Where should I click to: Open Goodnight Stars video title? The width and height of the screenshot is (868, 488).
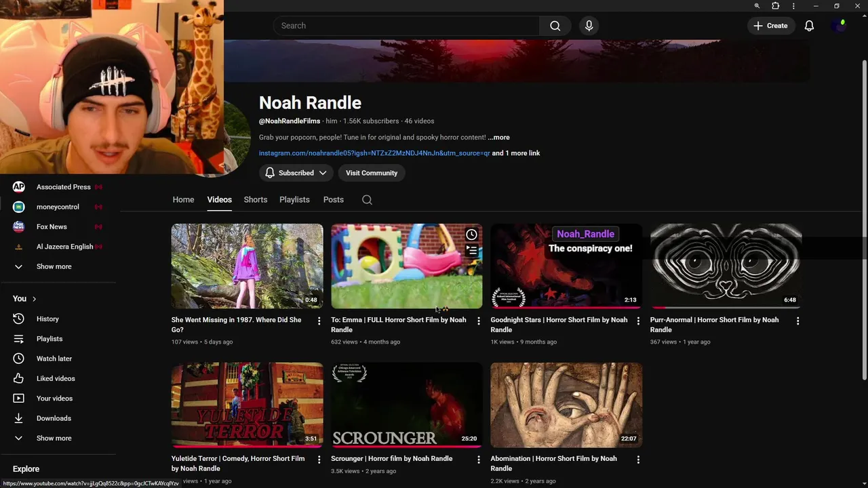tap(559, 325)
